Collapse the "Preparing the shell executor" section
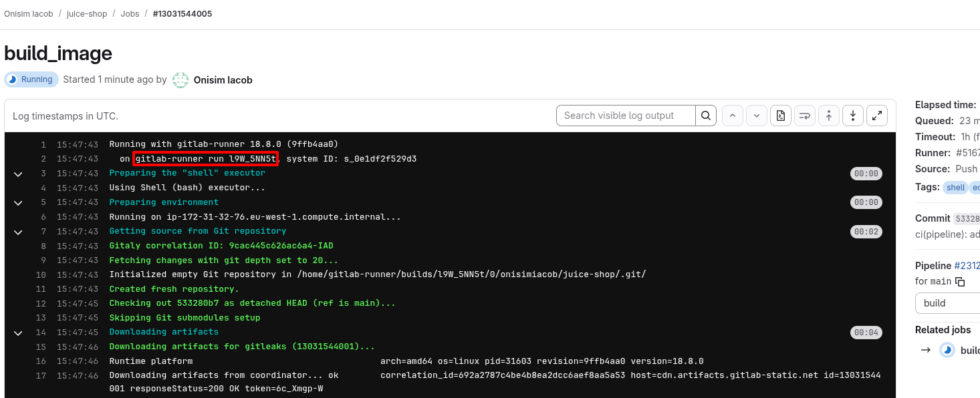The width and height of the screenshot is (980, 398). [18, 174]
